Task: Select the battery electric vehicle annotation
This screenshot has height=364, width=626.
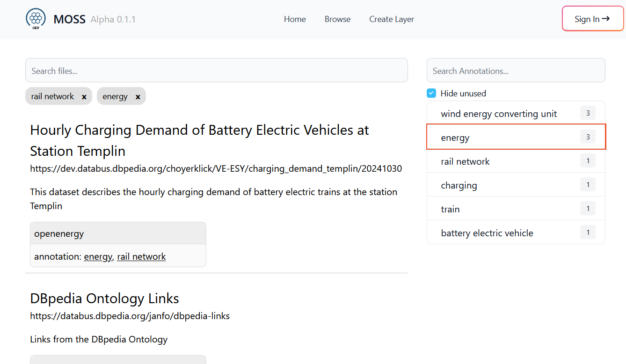Action: (487, 233)
